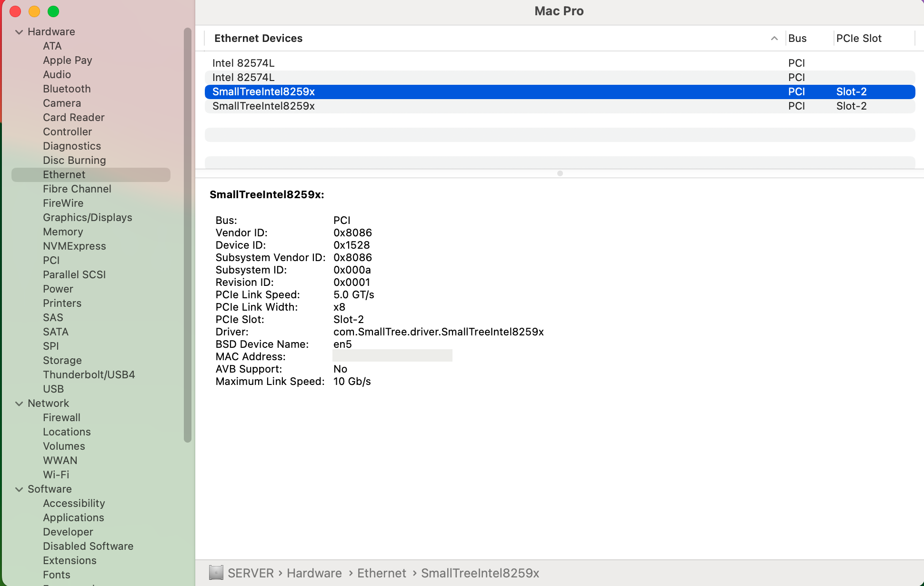The height and width of the screenshot is (586, 924).
Task: Open Disabled Software in sidebar
Action: click(x=88, y=546)
